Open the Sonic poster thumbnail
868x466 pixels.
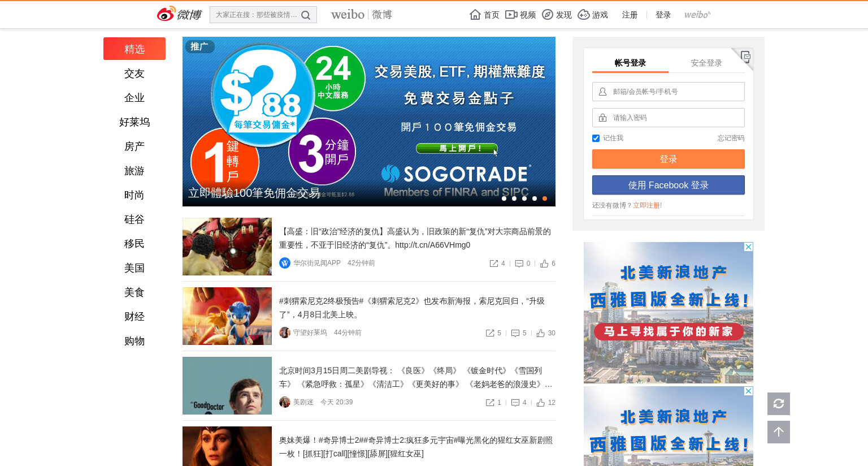227,316
